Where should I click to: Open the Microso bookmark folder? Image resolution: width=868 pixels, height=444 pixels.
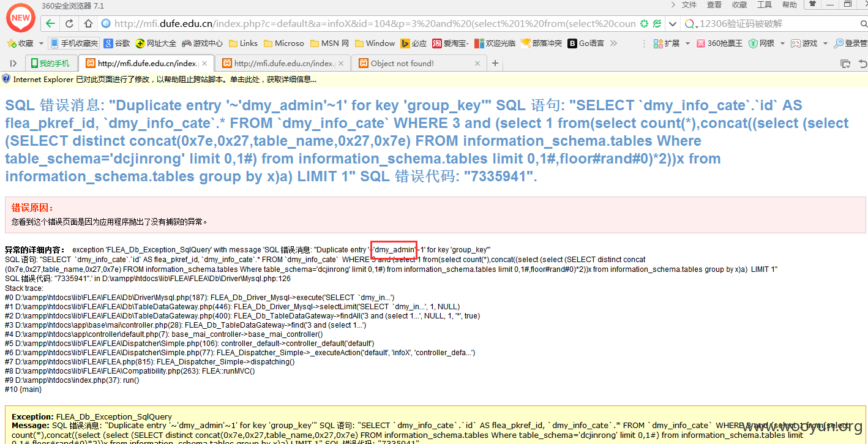click(x=284, y=43)
